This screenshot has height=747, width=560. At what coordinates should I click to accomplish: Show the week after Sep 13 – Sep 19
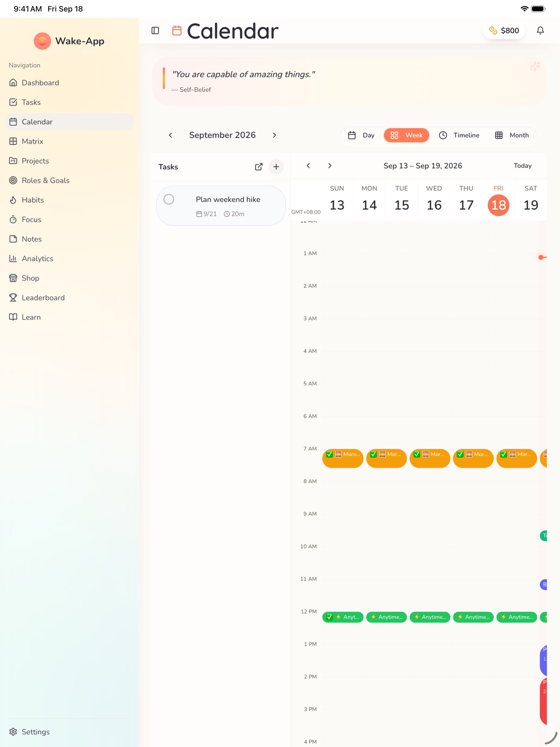pos(330,165)
